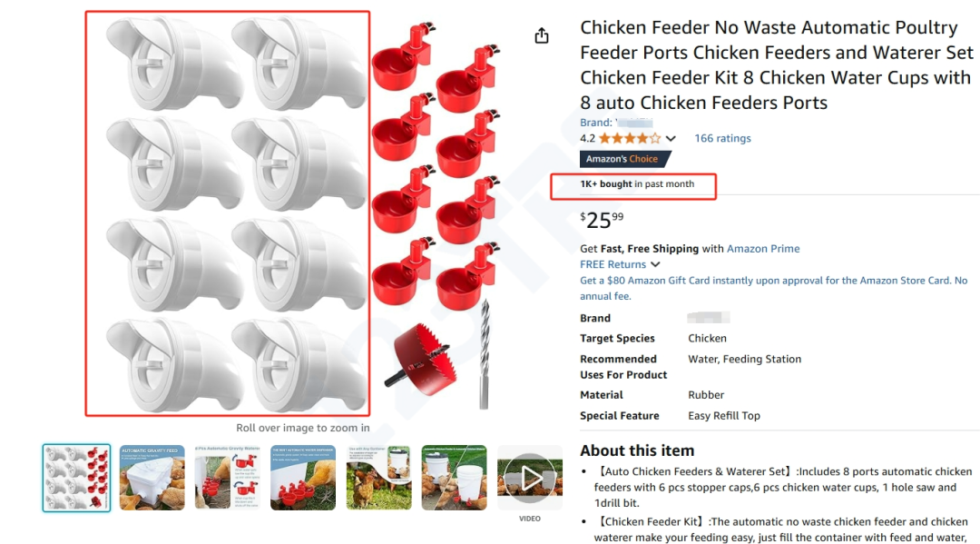Click the Amazon Prime link
The image size is (980, 544).
pos(763,249)
